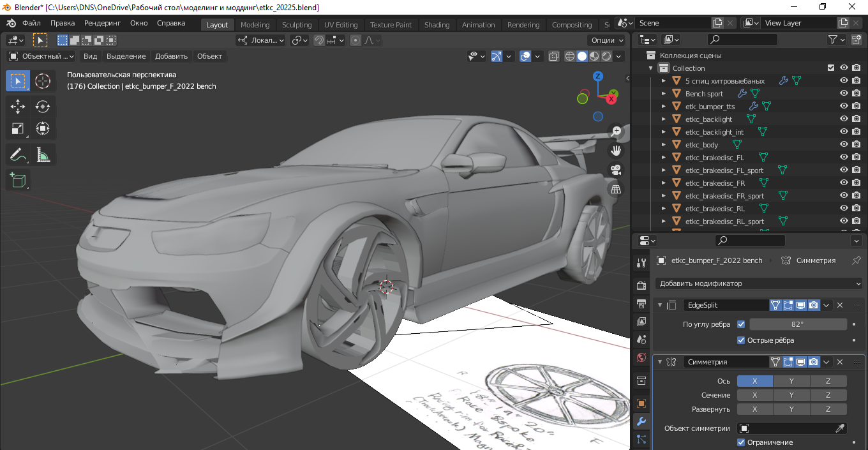Expand the Bench sport tree item

pos(664,94)
